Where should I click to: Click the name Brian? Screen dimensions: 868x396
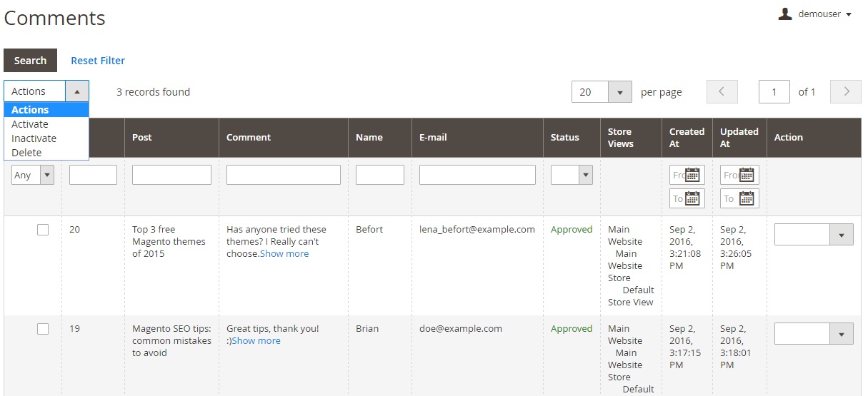tap(367, 329)
